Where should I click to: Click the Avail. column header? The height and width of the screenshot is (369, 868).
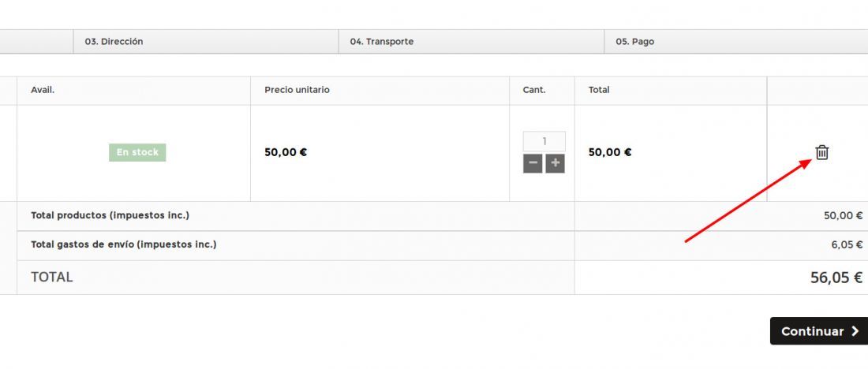click(x=43, y=90)
